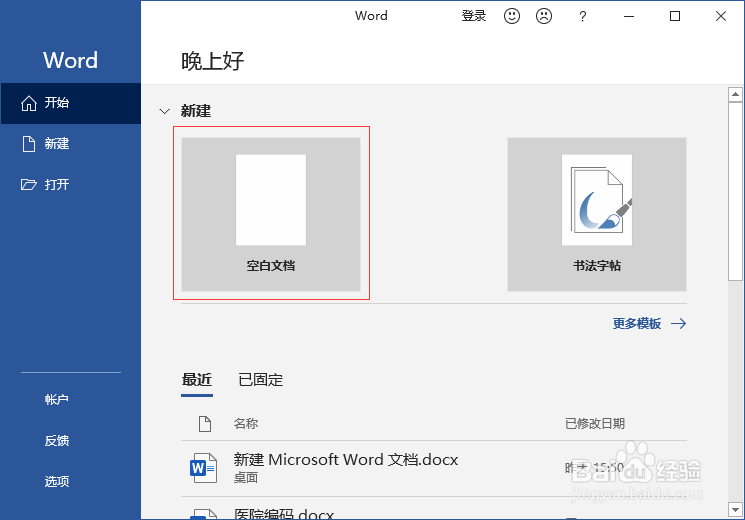Viewport: 745px width, 520px height.
Task: Select the 打开 sidebar item
Action: (71, 184)
